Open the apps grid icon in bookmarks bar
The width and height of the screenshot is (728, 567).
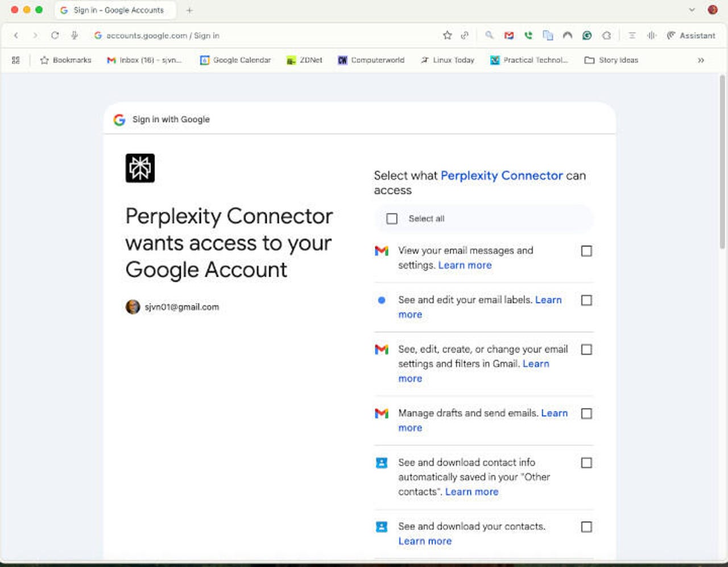pos(16,60)
